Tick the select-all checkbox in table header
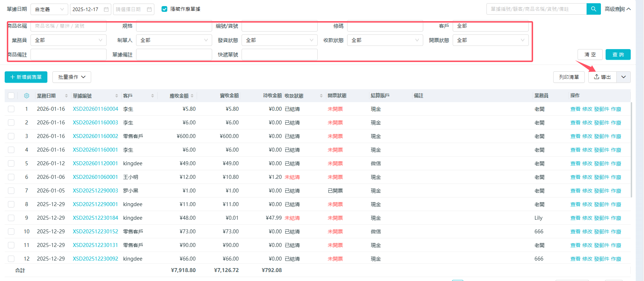Image resolution: width=644 pixels, height=281 pixels. pyautogui.click(x=11, y=96)
